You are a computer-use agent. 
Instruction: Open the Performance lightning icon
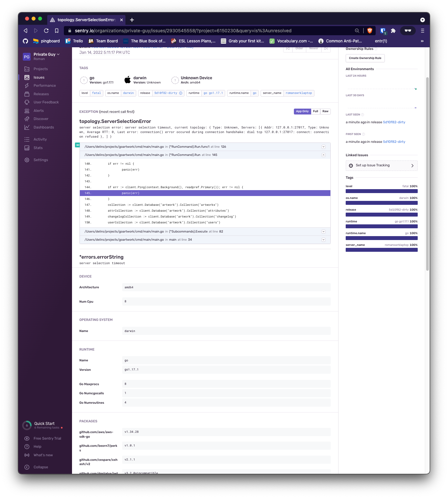click(27, 85)
